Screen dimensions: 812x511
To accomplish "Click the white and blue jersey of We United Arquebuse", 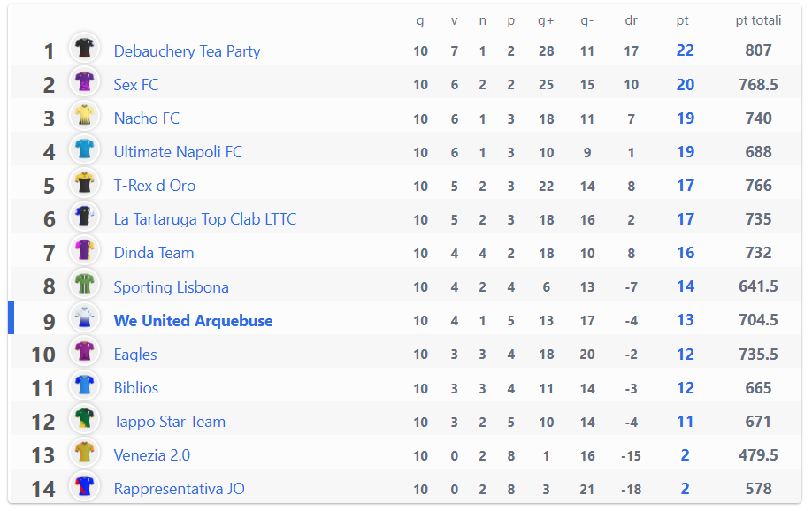I will click(x=84, y=317).
